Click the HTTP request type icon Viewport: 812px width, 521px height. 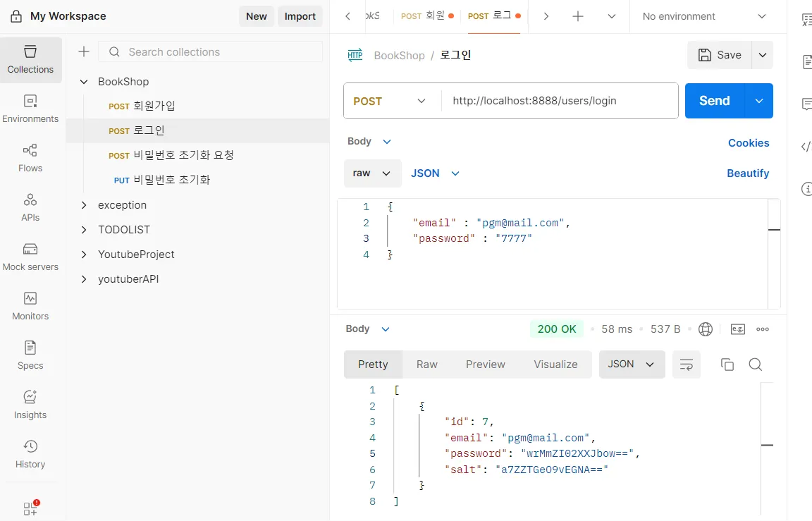click(355, 55)
